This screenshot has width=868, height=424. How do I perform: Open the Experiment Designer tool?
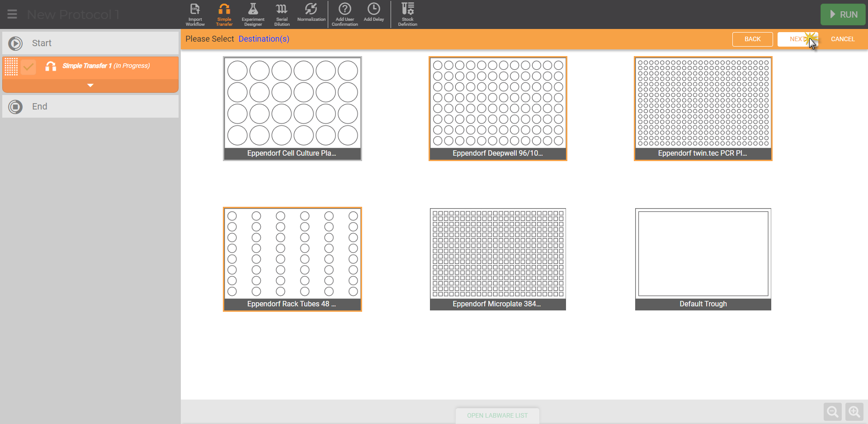click(253, 14)
